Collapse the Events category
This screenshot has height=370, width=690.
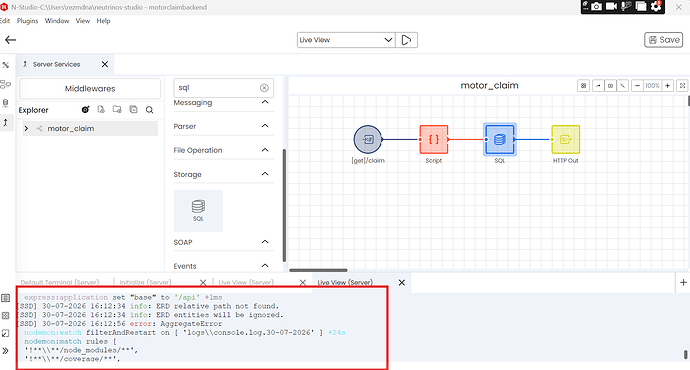coord(265,266)
